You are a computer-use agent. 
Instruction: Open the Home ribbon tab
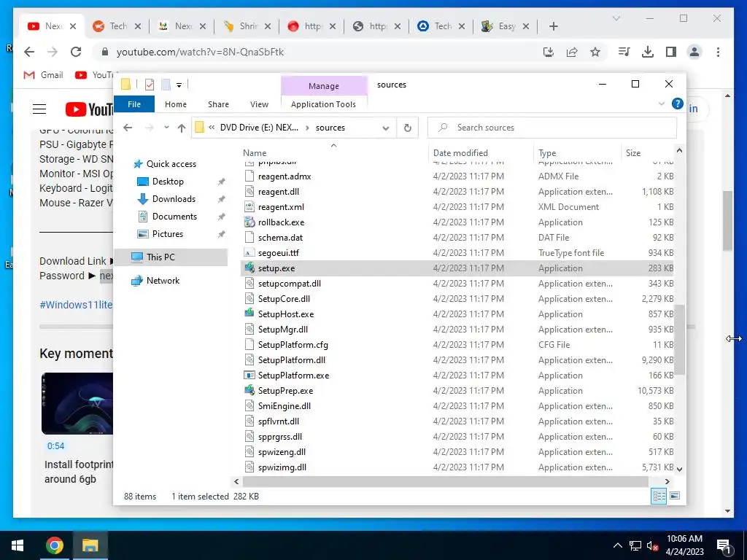[176, 104]
